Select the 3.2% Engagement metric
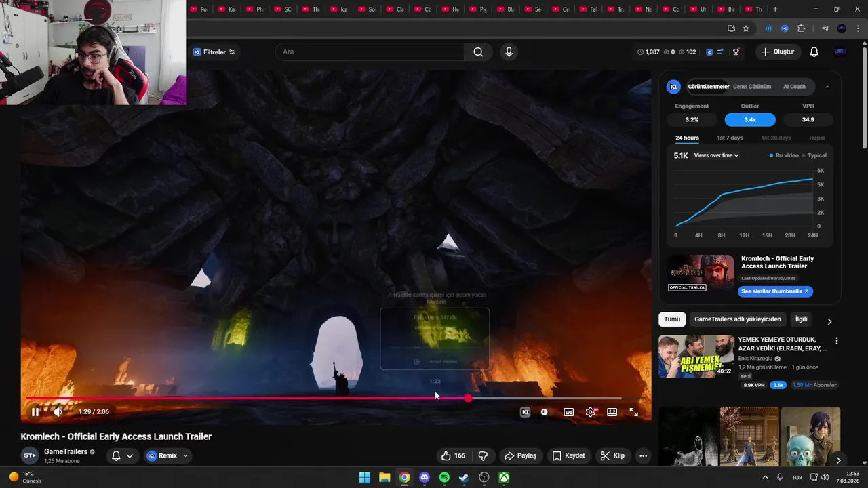Image resolution: width=868 pixels, height=488 pixels. pos(692,119)
